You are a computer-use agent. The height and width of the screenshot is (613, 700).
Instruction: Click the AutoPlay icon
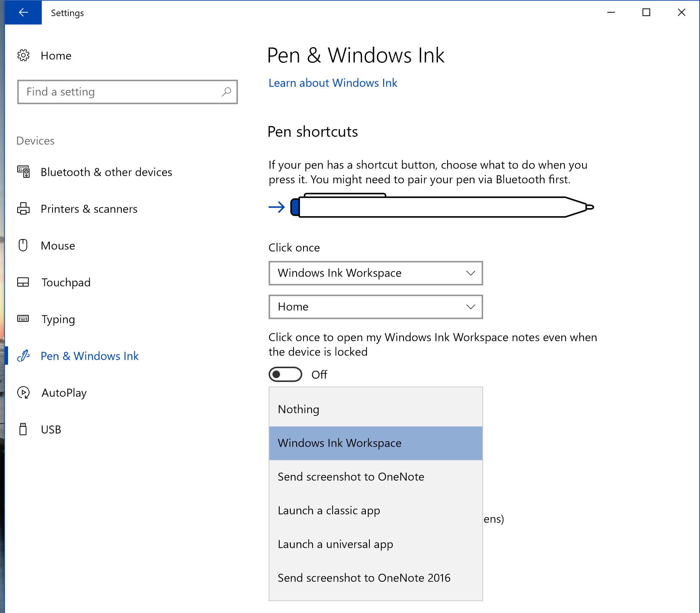pos(24,392)
